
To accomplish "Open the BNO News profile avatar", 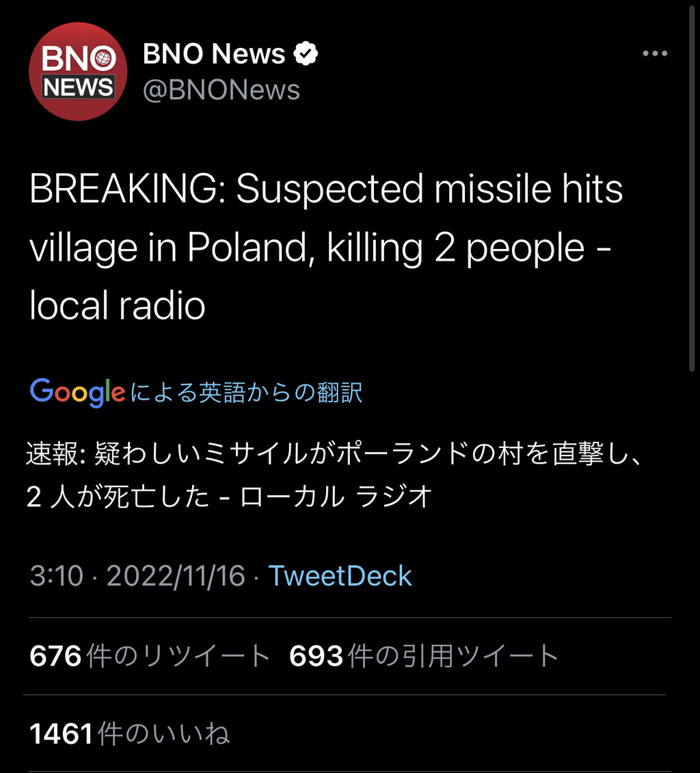I will (77, 71).
